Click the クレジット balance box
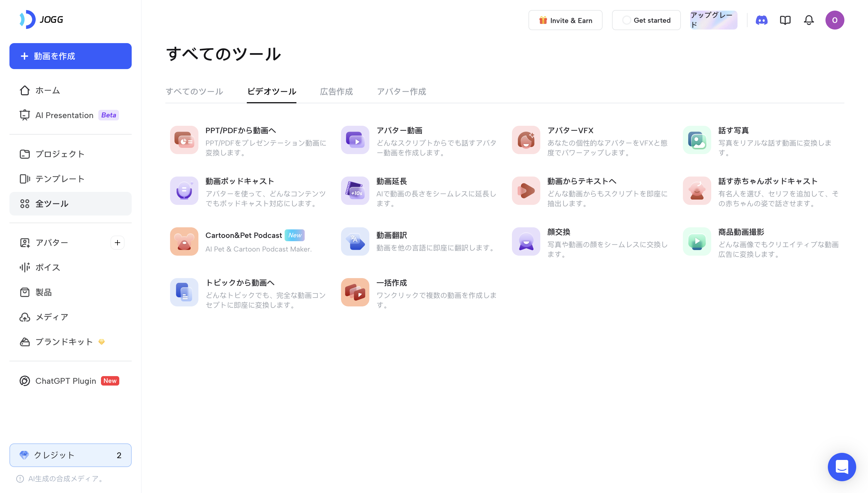This screenshot has height=493, width=868. point(71,455)
